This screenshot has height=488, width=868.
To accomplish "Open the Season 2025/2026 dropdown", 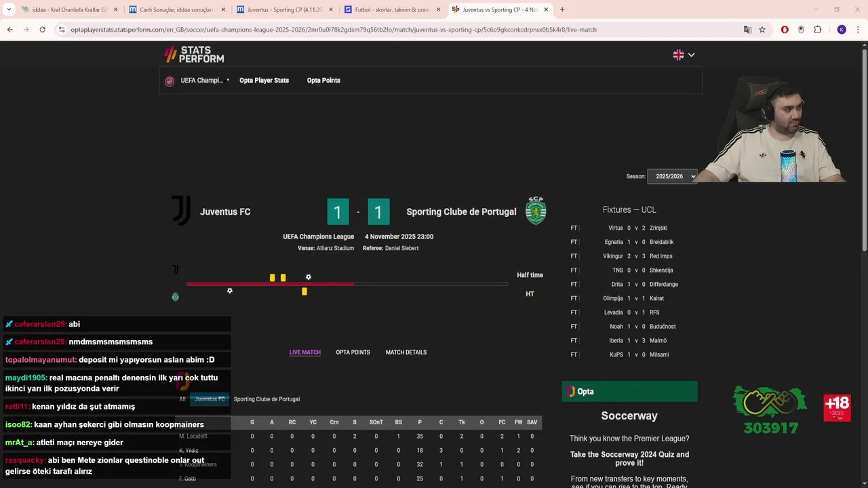I will (x=672, y=176).
